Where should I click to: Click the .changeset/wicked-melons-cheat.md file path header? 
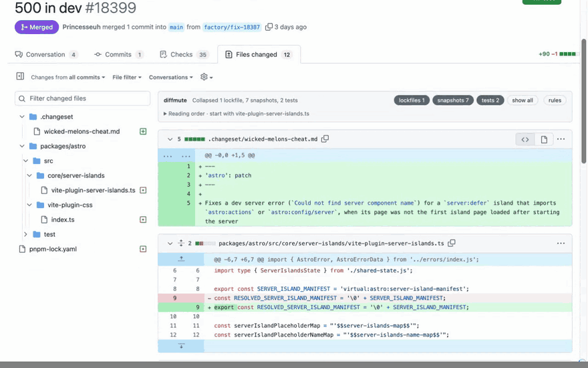(264, 139)
